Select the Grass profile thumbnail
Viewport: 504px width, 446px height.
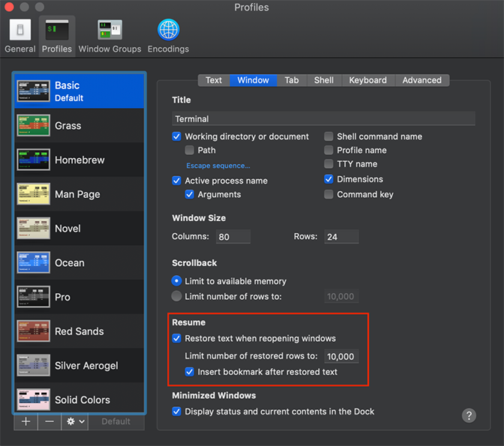tap(34, 126)
